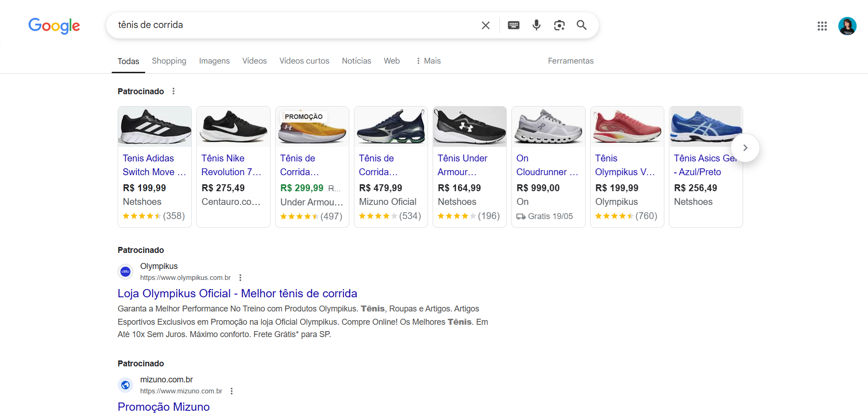Screen dimensions: 868x413
Task: Click the Google logo
Action: click(x=54, y=26)
